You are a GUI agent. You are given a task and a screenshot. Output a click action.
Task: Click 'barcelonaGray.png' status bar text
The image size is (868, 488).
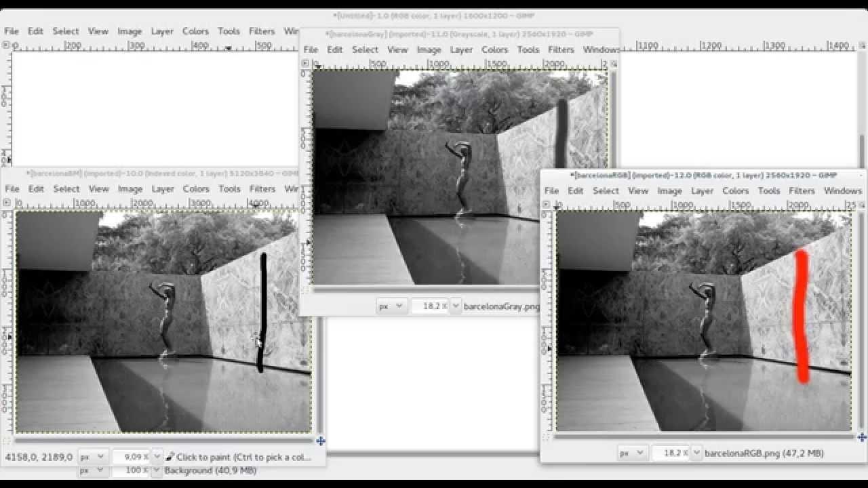point(502,306)
